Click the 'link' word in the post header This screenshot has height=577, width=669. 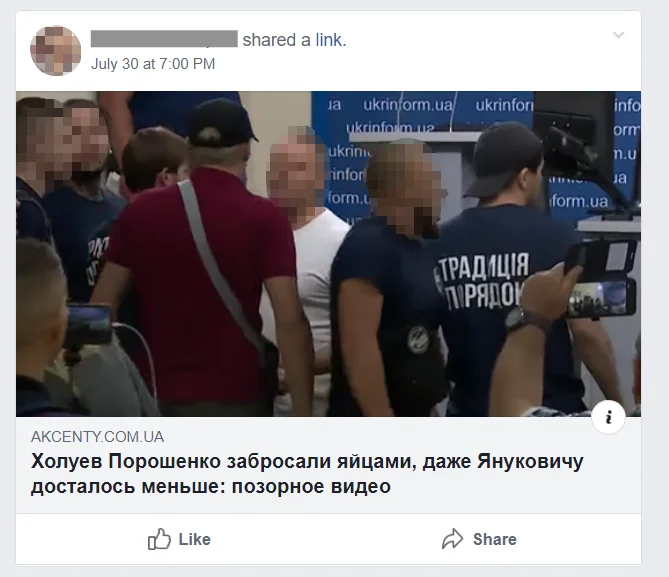point(329,40)
